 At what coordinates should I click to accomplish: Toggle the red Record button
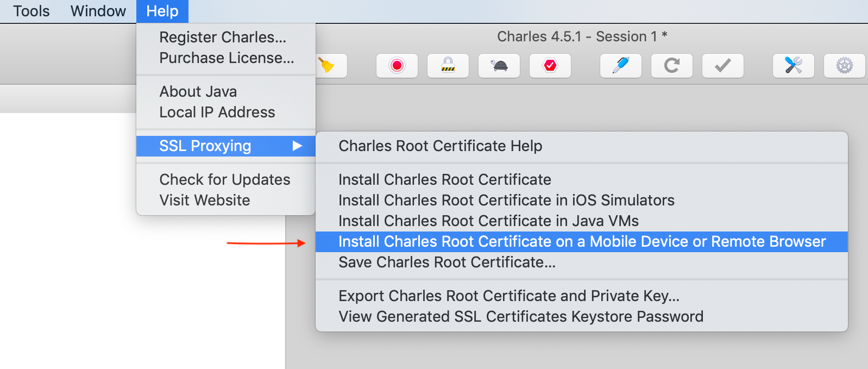[397, 66]
